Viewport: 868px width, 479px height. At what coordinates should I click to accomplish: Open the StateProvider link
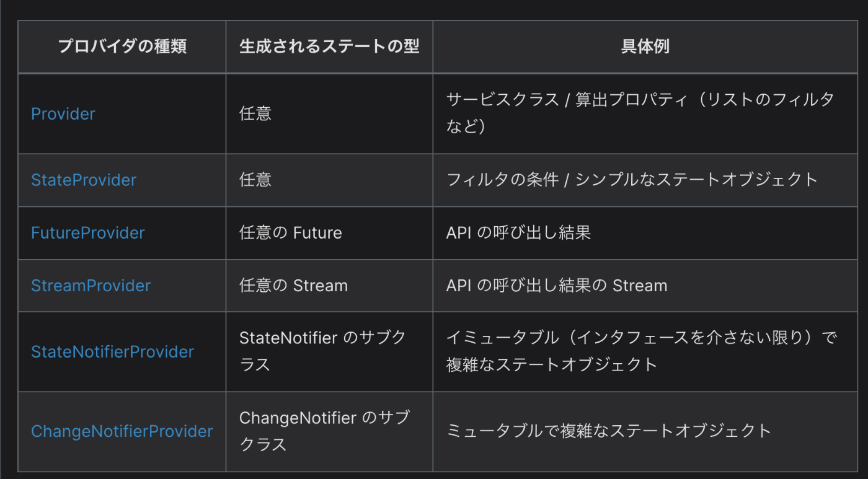[x=84, y=180]
